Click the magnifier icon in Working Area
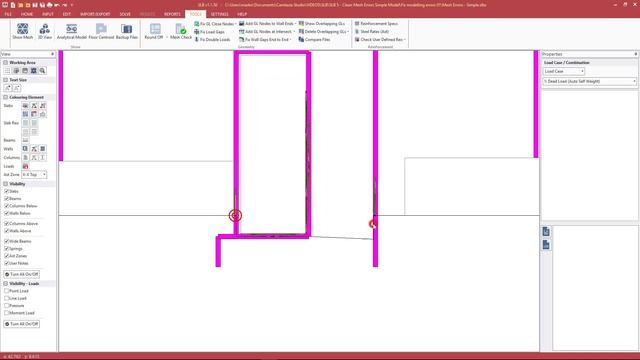Viewport: 640px width, 360px height. click(42, 71)
